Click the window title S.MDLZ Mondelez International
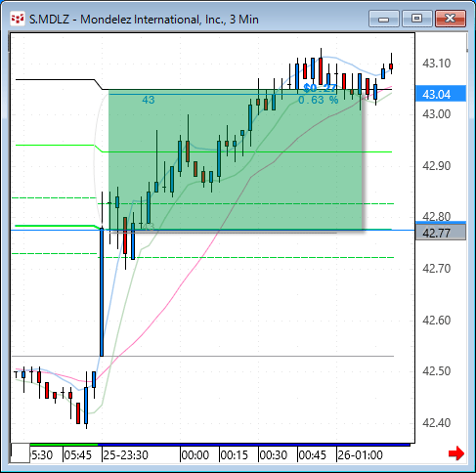Screen dimensions: 476x473 coord(144,20)
